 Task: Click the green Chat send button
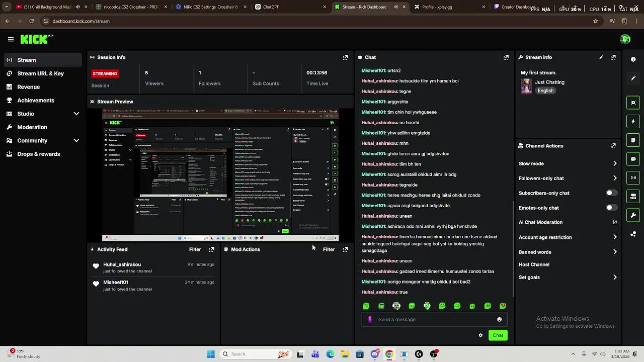tap(498, 335)
